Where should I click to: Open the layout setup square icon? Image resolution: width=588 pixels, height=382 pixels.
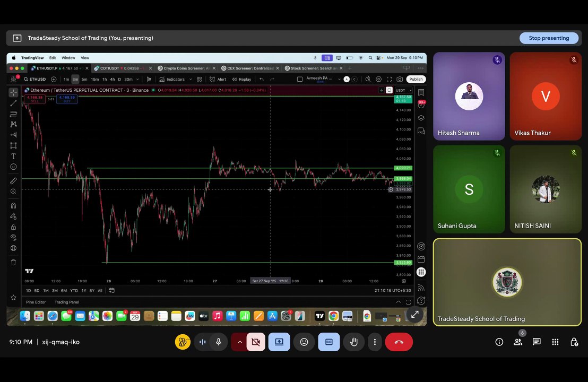point(300,79)
